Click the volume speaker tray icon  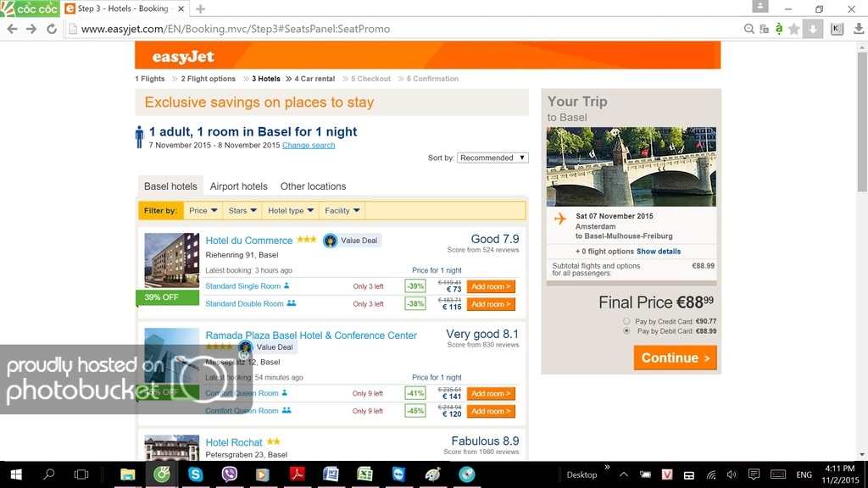732,474
